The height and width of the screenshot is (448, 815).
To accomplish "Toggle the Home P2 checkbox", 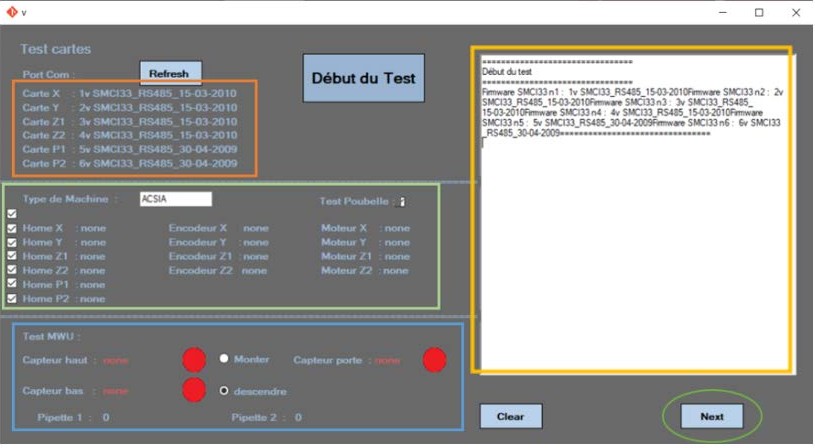I will (x=12, y=298).
